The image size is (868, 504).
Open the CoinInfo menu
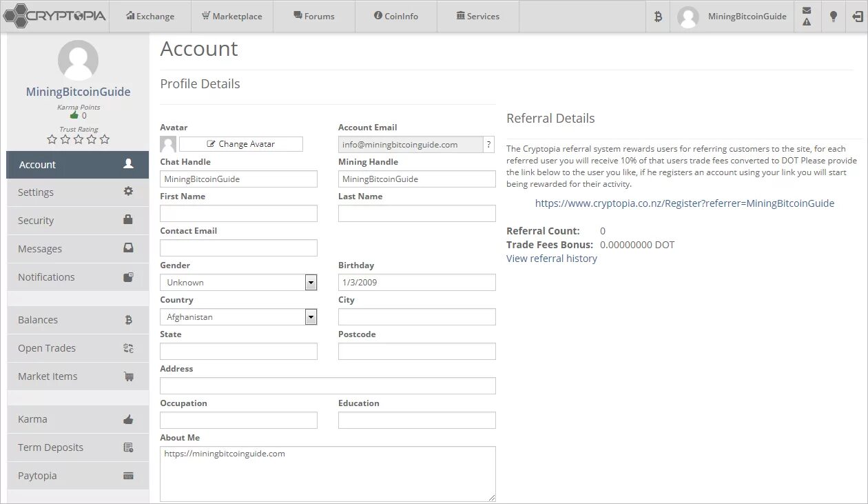(396, 17)
